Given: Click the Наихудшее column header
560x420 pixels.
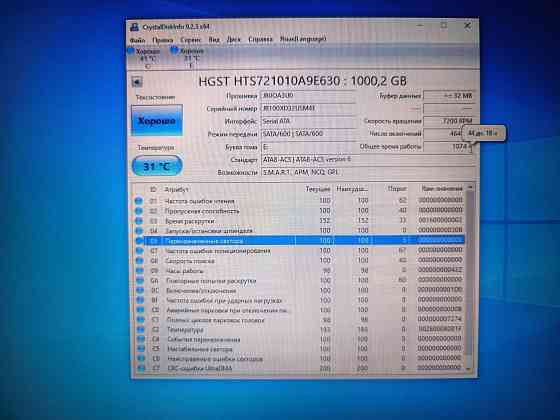Looking at the screenshot, I should click(352, 188).
